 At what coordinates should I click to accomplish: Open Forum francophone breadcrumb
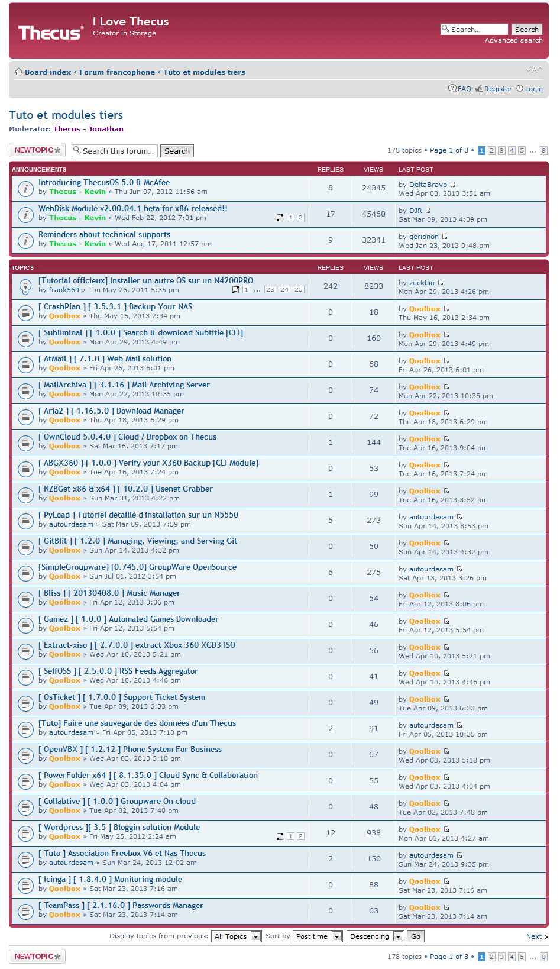point(117,72)
